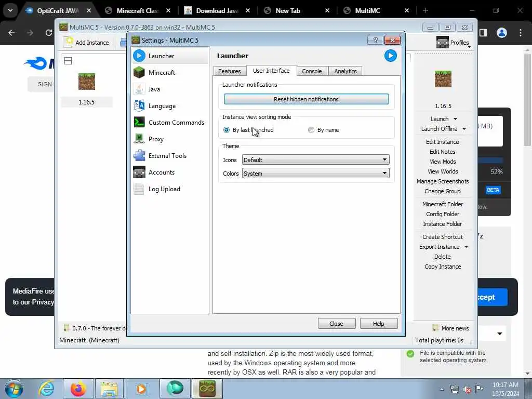Open Firefox from the taskbar
The height and width of the screenshot is (399, 532).
[x=78, y=389]
